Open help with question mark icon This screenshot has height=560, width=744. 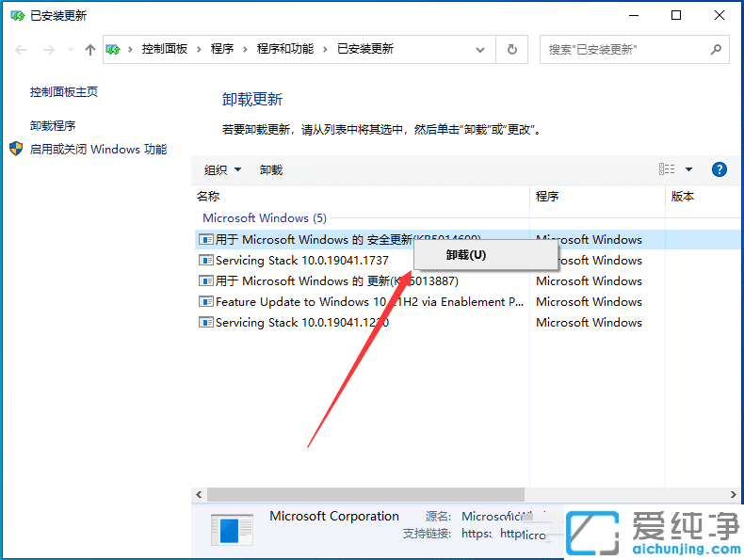click(x=720, y=169)
